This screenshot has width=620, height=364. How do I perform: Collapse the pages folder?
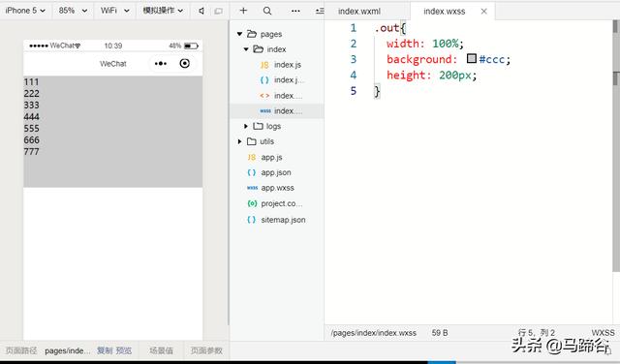[239, 34]
